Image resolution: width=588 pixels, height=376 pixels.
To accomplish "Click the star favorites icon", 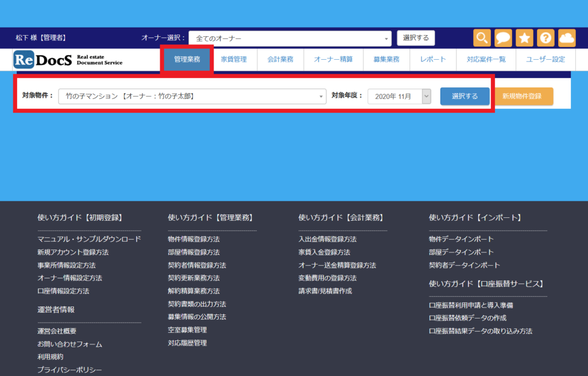I will tap(524, 38).
